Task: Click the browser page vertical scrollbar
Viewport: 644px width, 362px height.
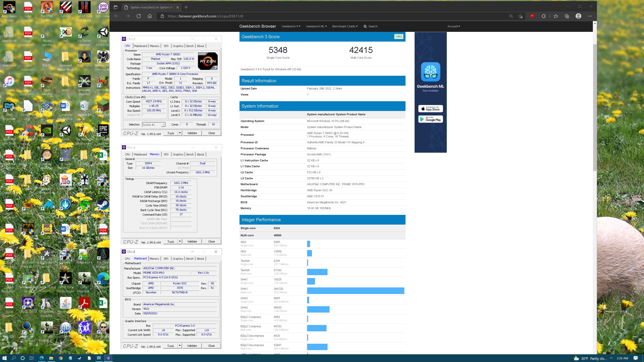Action: [x=595, y=107]
